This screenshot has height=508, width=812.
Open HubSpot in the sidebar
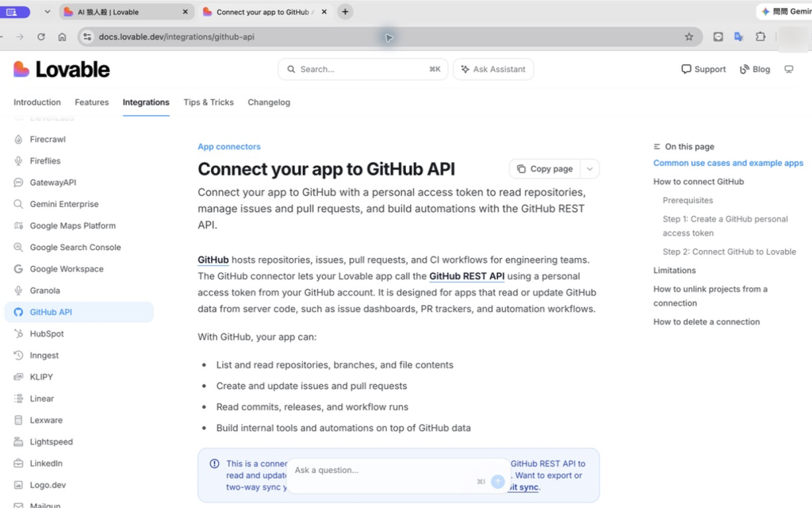click(79, 334)
